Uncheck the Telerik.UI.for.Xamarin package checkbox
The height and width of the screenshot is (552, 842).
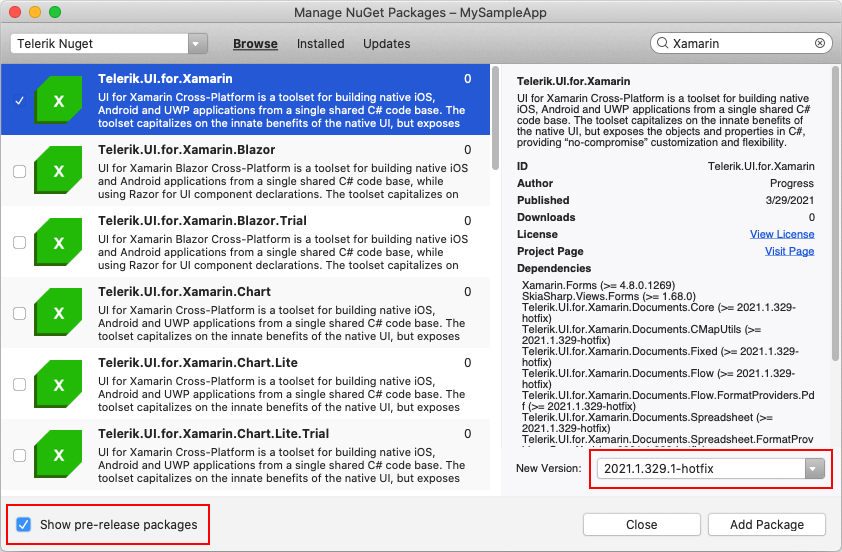(x=19, y=100)
